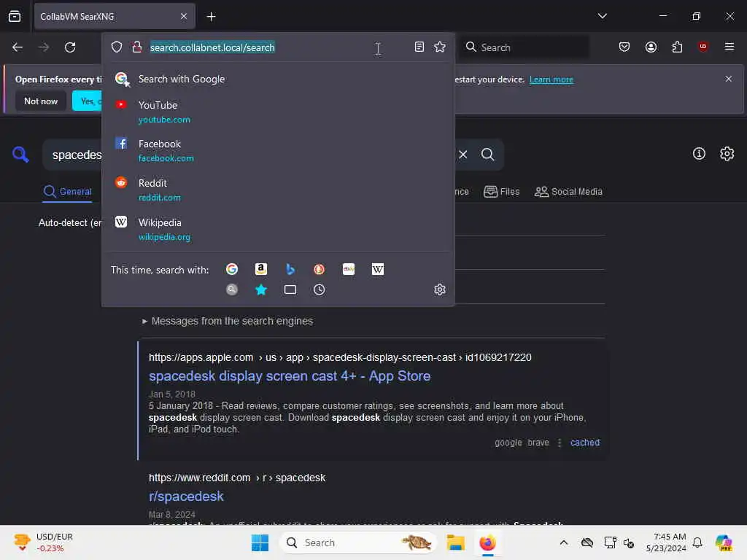
Task: Open the Auto-detect language dropdown
Action: pyautogui.click(x=70, y=222)
